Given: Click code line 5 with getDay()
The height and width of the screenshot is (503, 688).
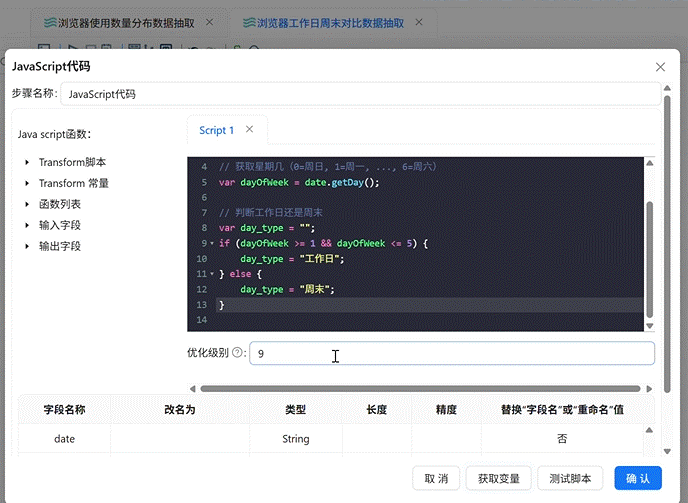Looking at the screenshot, I should click(299, 182).
